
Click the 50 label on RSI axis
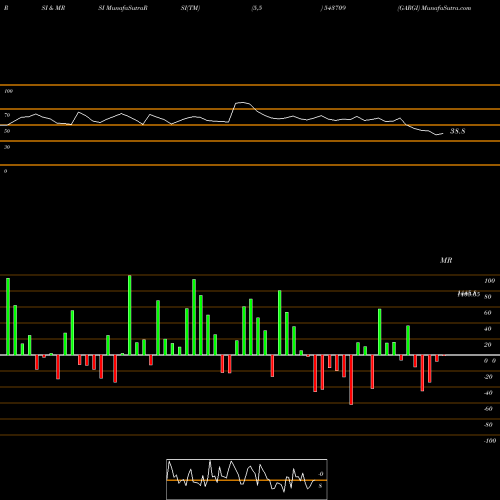[x=7, y=131]
